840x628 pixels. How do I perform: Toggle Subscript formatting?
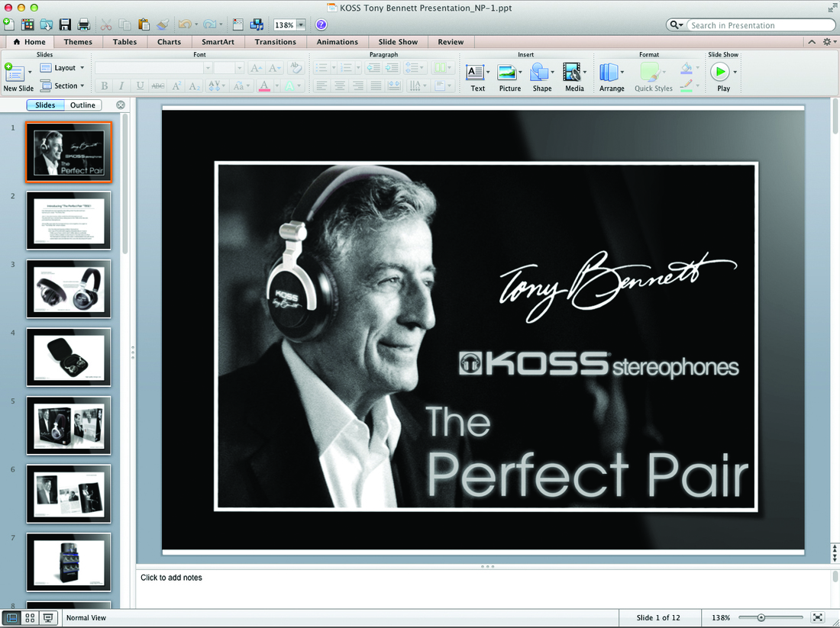pyautogui.click(x=195, y=85)
